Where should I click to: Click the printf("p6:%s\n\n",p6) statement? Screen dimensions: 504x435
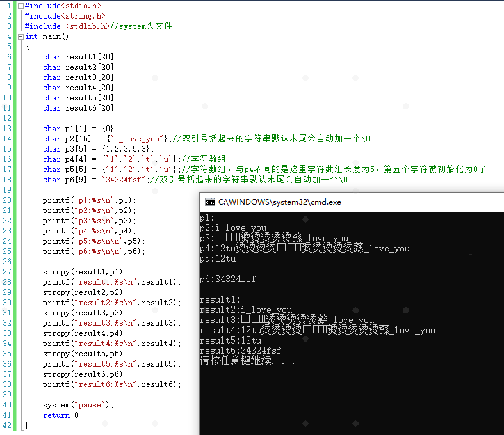click(x=94, y=251)
